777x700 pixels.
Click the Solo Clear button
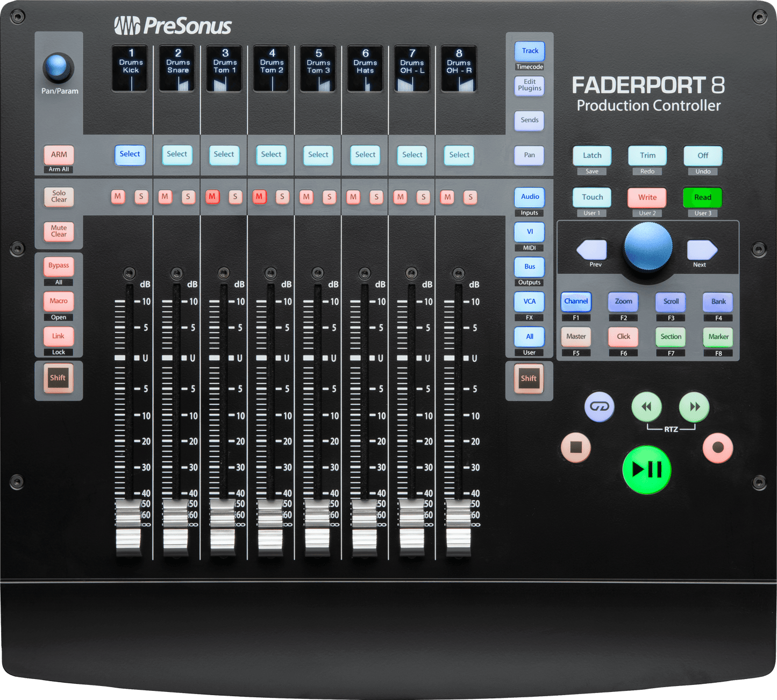click(x=59, y=197)
